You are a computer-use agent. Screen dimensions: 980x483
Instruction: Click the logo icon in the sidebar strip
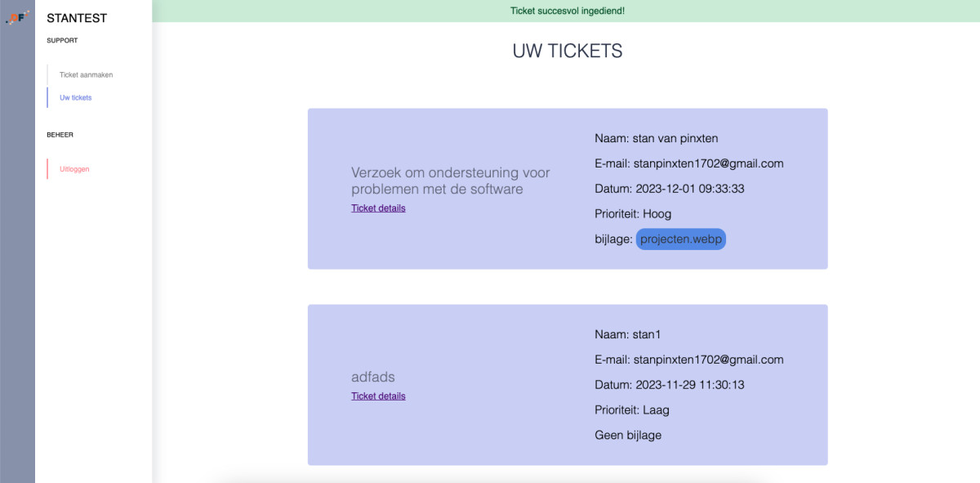pyautogui.click(x=17, y=16)
